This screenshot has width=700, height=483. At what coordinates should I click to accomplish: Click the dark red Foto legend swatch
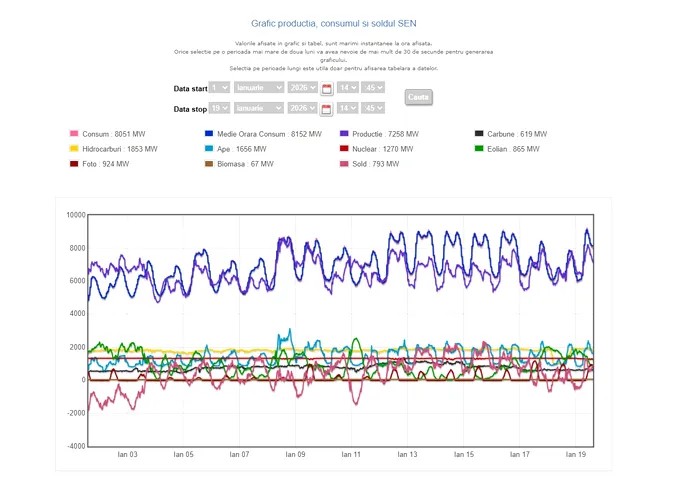(74, 163)
